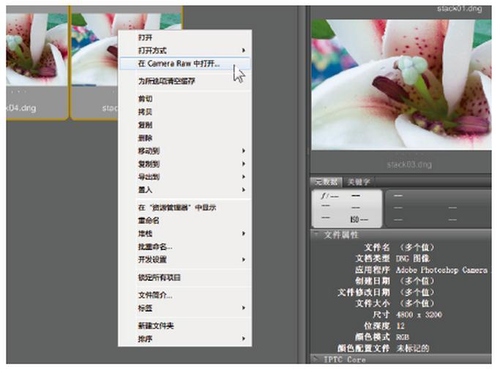Switch to the 关键字 tab
This screenshot has width=500, height=373.
(359, 182)
